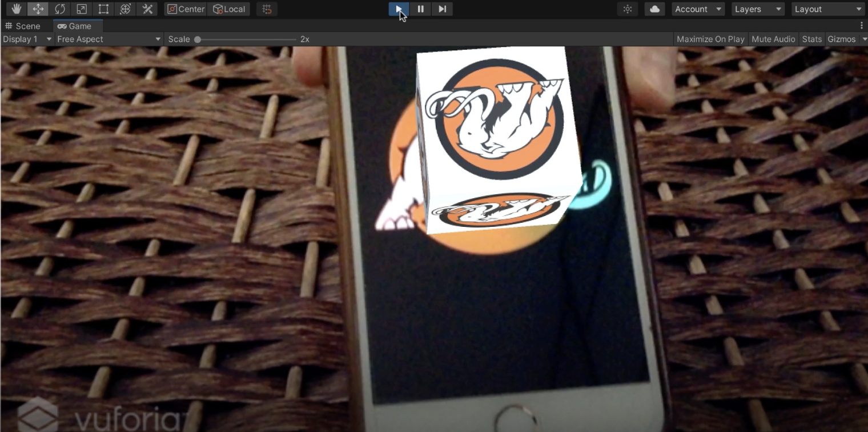Screen dimensions: 868x432
Task: Toggle pivot rotation Local button
Action: click(229, 9)
